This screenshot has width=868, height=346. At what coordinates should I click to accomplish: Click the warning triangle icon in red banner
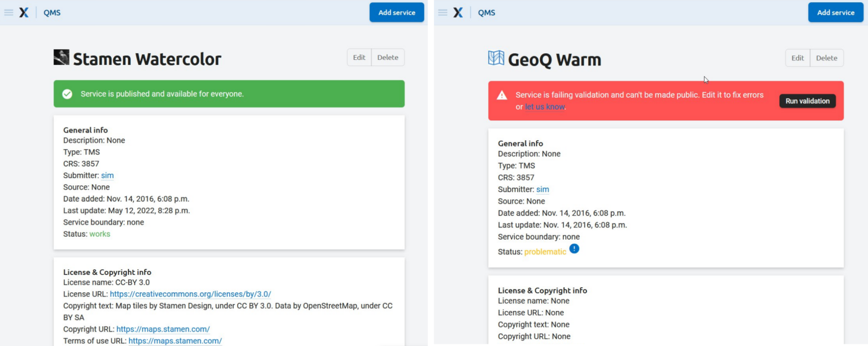[x=502, y=96]
